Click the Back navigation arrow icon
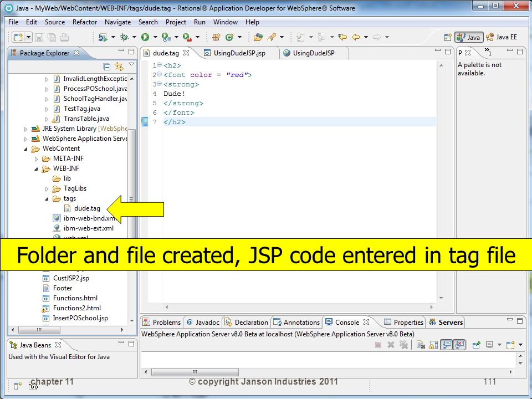The height and width of the screenshot is (399, 532). click(356, 37)
